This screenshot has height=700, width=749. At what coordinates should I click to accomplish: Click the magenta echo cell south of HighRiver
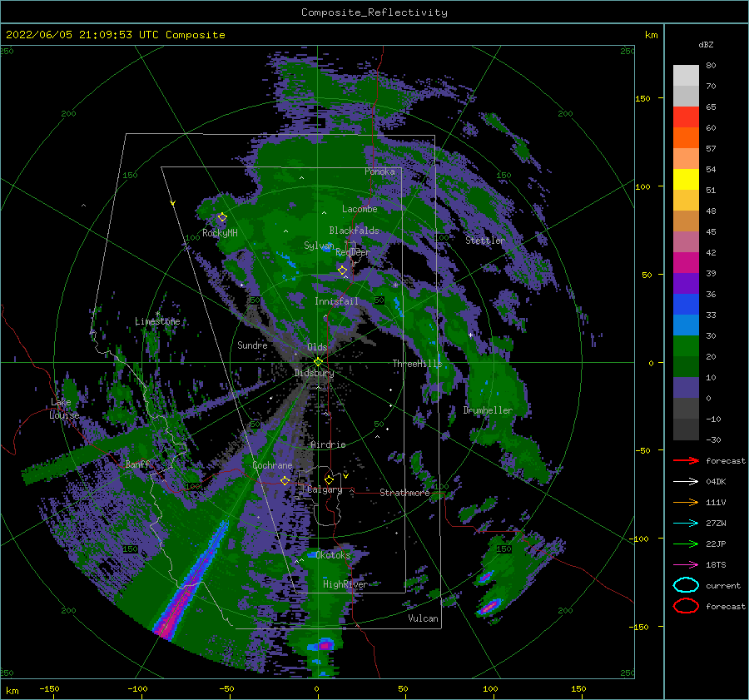pyautogui.click(x=325, y=646)
